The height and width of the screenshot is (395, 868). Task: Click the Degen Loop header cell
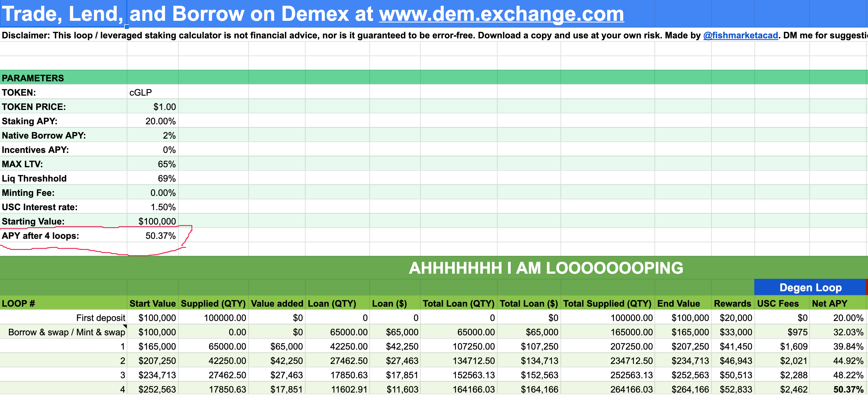(810, 287)
